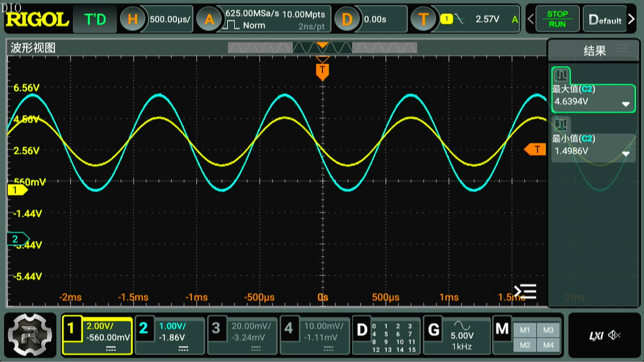Click the sound mute speaker icon
The height and width of the screenshot is (362, 644).
click(x=614, y=335)
